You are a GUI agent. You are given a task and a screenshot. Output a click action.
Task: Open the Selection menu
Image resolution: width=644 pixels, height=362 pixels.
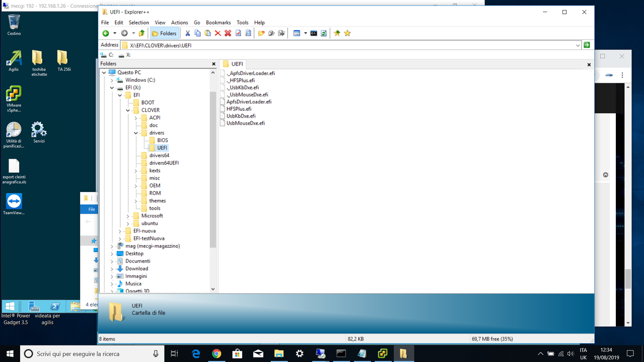coord(139,23)
